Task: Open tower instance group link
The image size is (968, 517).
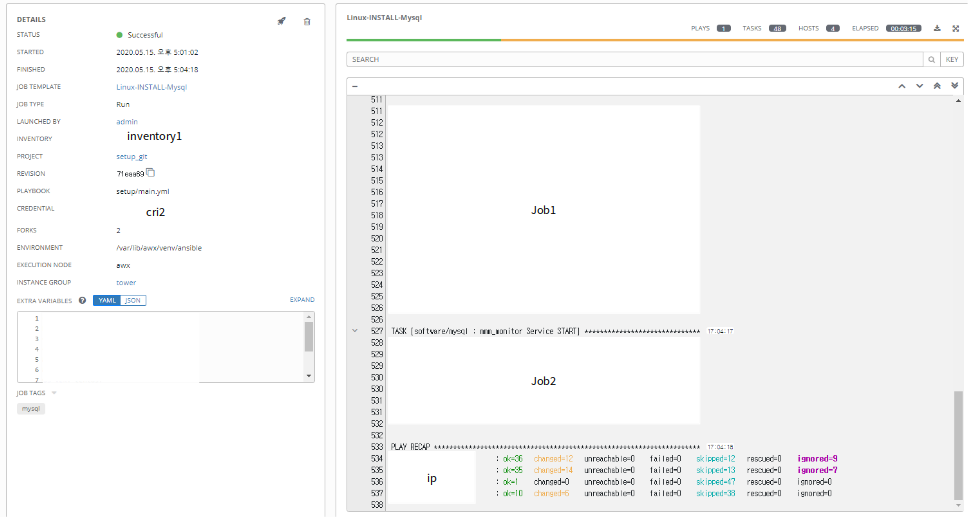Action: (126, 282)
